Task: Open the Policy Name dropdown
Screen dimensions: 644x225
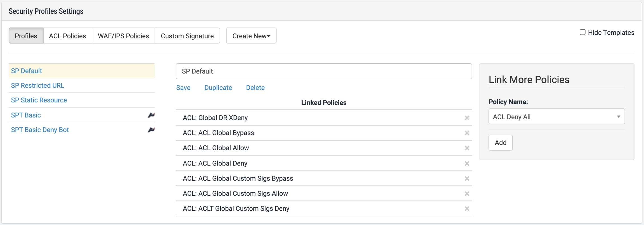Action: [556, 117]
